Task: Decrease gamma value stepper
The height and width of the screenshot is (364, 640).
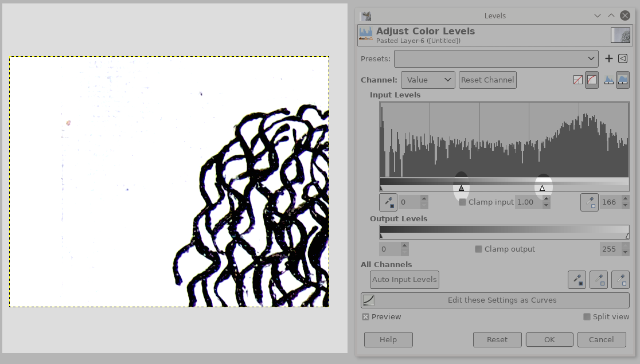Action: click(x=546, y=206)
